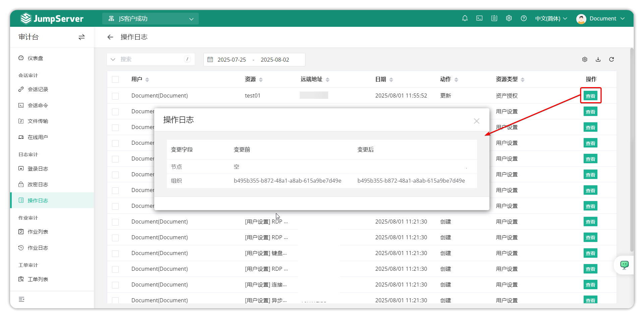644x315 pixels.
Task: Refresh the operation log table
Action: pyautogui.click(x=611, y=59)
